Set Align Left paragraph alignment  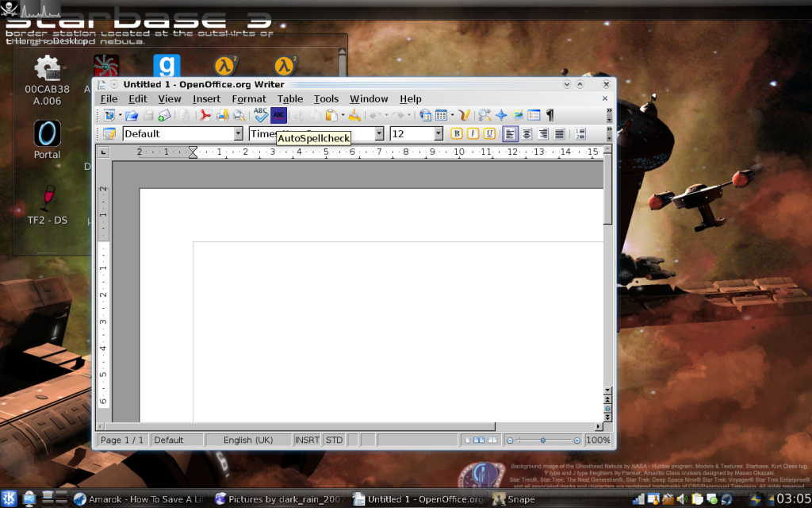click(510, 133)
